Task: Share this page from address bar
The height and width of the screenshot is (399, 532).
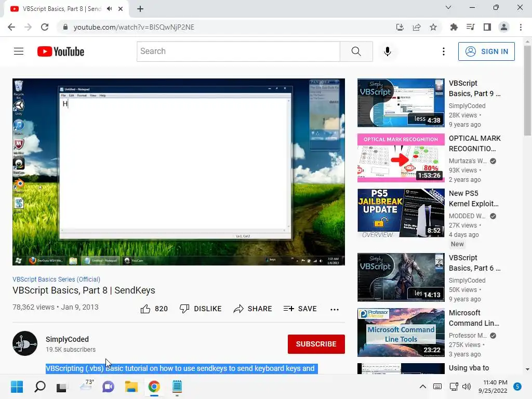Action: coord(417,27)
